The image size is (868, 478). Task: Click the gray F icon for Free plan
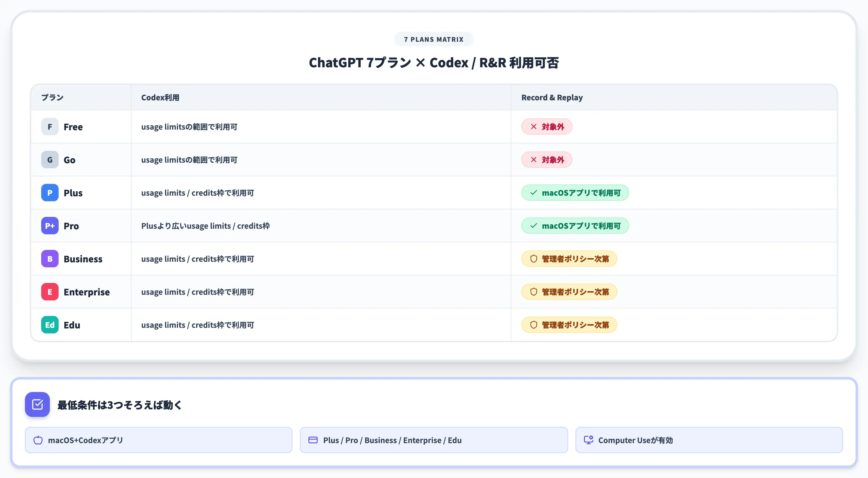click(x=50, y=127)
